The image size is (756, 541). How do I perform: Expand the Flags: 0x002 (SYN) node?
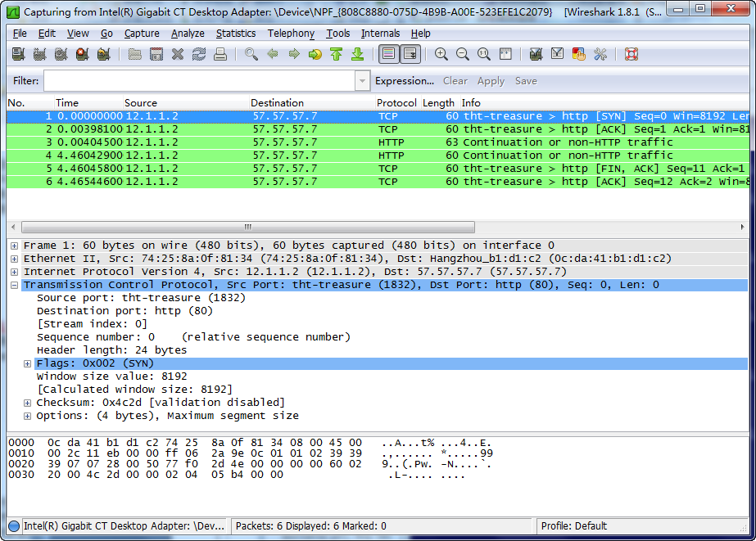[x=28, y=363]
